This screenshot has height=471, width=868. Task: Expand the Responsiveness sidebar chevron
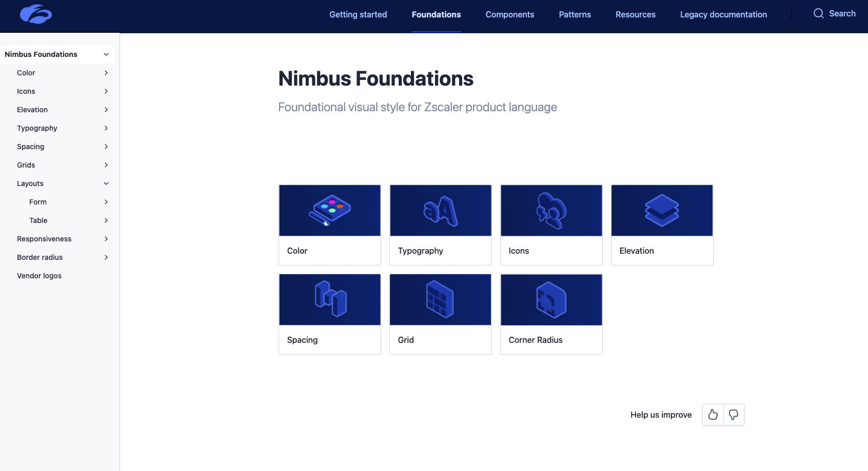pos(106,239)
